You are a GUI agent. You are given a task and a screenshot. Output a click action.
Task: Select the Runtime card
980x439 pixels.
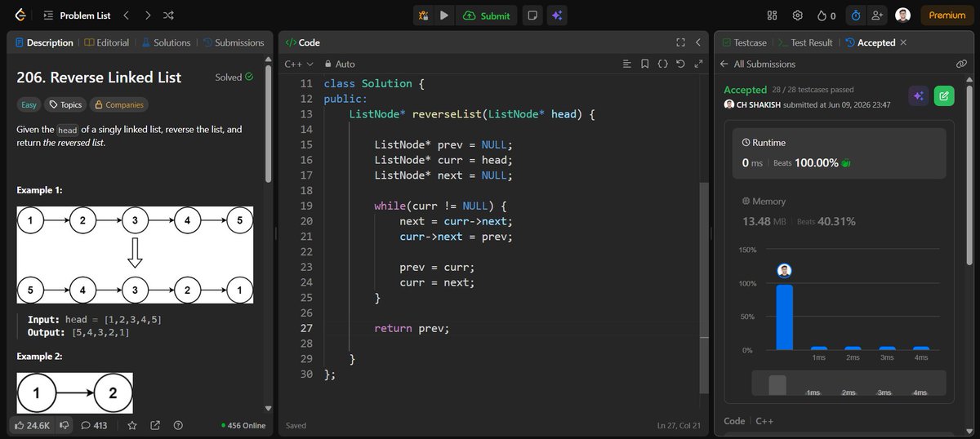click(x=840, y=153)
